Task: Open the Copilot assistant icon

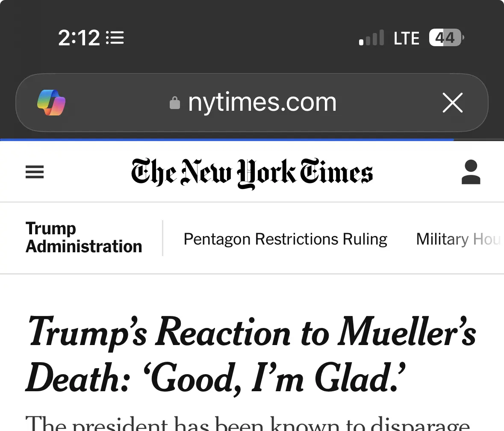Action: 51,103
